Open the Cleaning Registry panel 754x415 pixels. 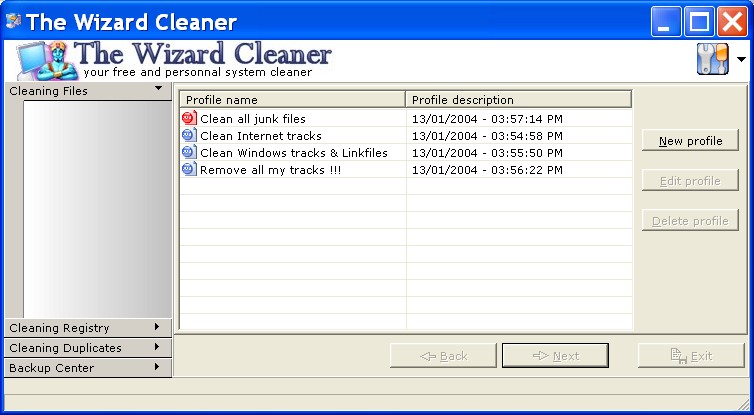point(88,327)
